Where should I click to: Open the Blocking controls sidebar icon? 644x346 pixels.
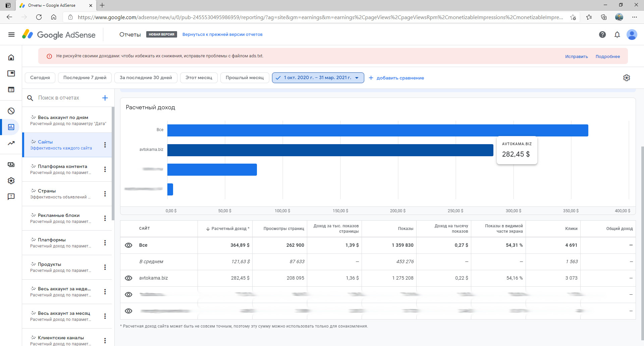pyautogui.click(x=11, y=111)
